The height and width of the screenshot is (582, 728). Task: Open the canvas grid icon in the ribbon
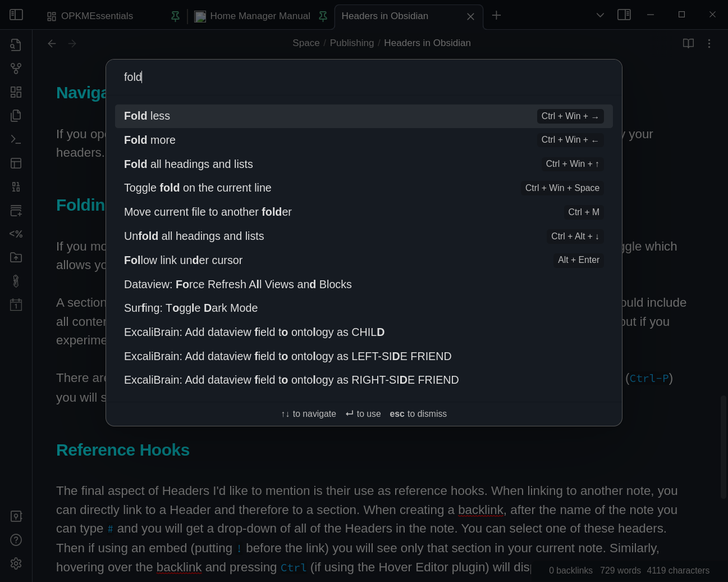click(x=16, y=92)
